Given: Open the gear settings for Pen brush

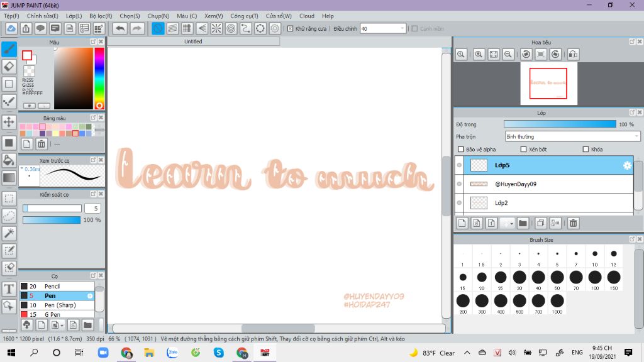Looking at the screenshot, I should pos(90,295).
